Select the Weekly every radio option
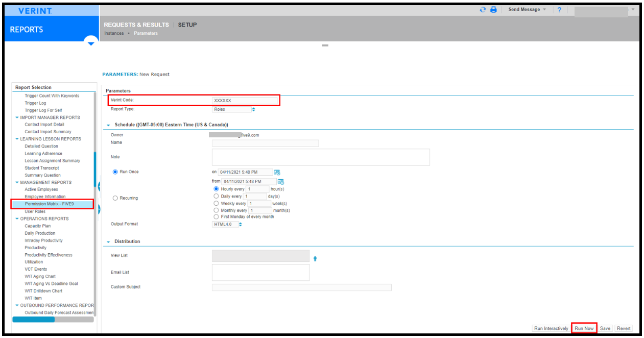The image size is (644, 338). point(217,203)
